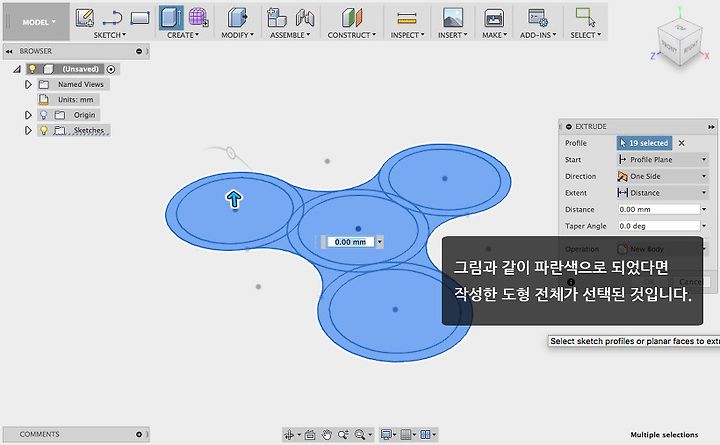720x445 pixels.
Task: Expand the Sketches folder
Action: pyautogui.click(x=28, y=130)
